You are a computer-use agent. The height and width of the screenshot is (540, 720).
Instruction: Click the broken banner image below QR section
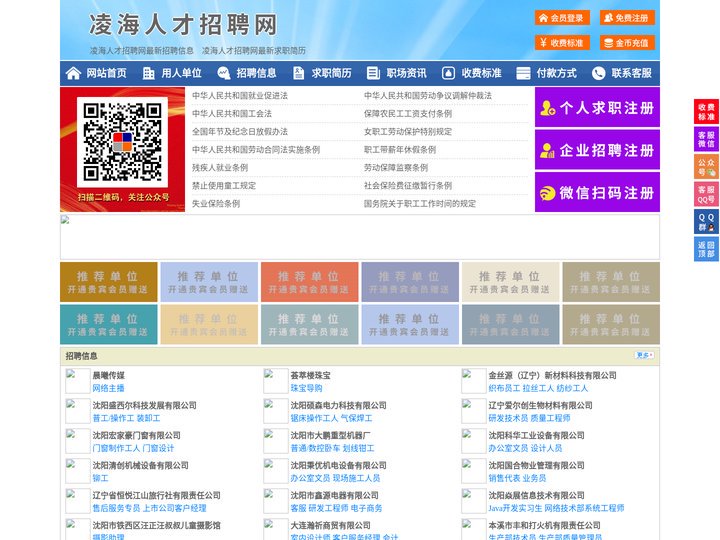[x=360, y=237]
